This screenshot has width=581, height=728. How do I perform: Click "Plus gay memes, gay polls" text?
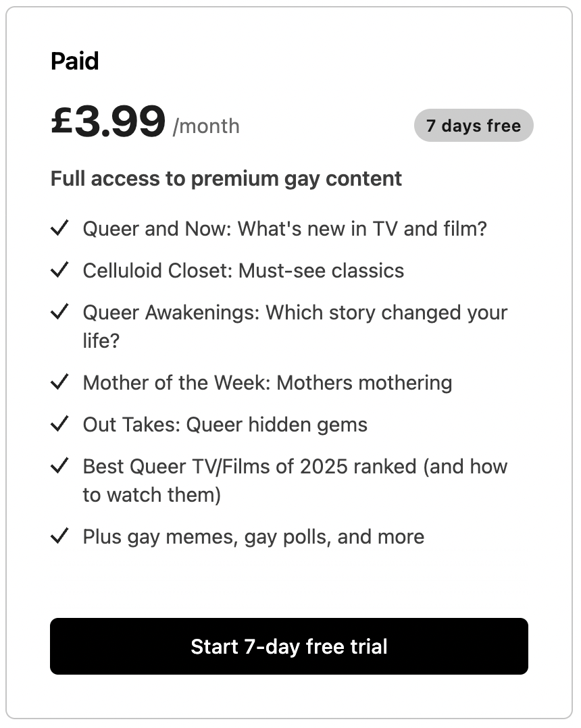(x=253, y=537)
